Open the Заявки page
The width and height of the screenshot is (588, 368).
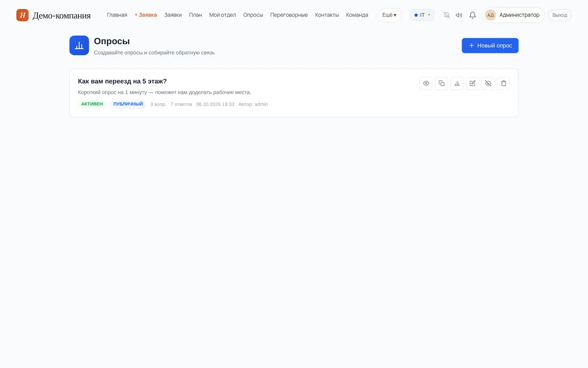[x=173, y=15]
